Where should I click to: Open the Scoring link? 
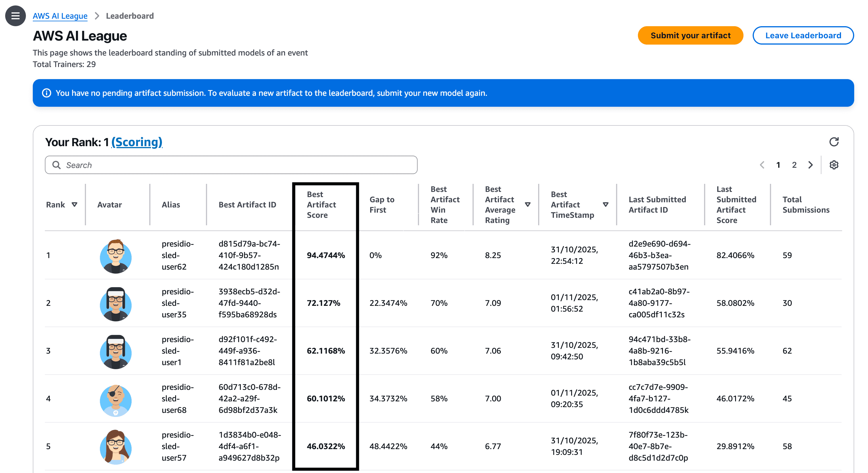(x=137, y=142)
